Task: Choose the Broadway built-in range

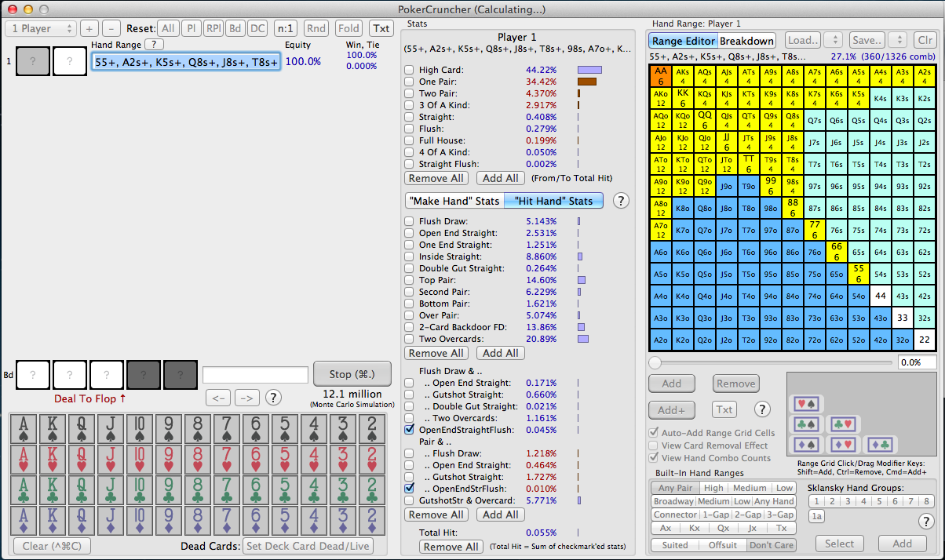Action: (673, 501)
